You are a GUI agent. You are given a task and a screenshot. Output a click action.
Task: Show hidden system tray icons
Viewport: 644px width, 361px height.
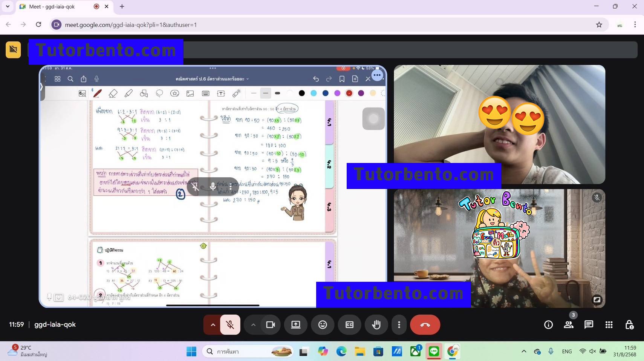pyautogui.click(x=524, y=352)
